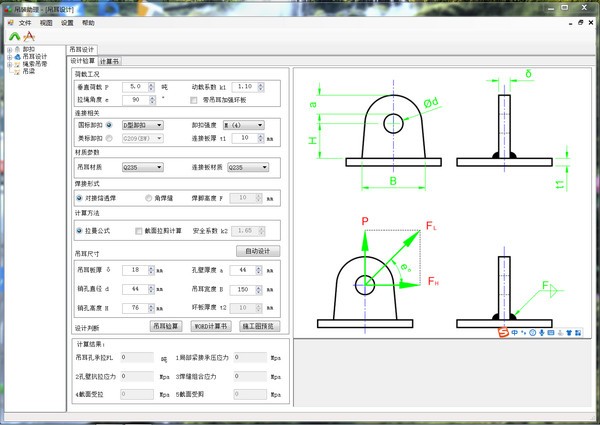
Task: Click the Sogou input method S icon
Action: tap(505, 332)
